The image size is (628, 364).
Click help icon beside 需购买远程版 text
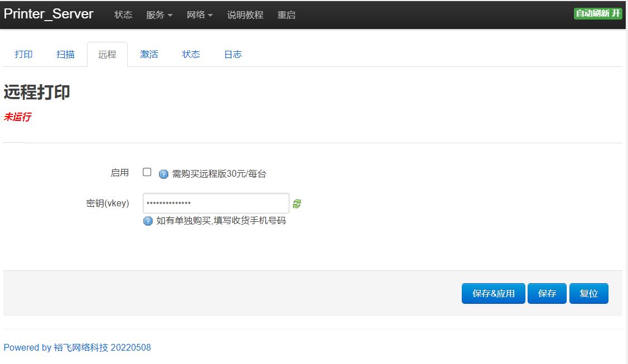(163, 174)
